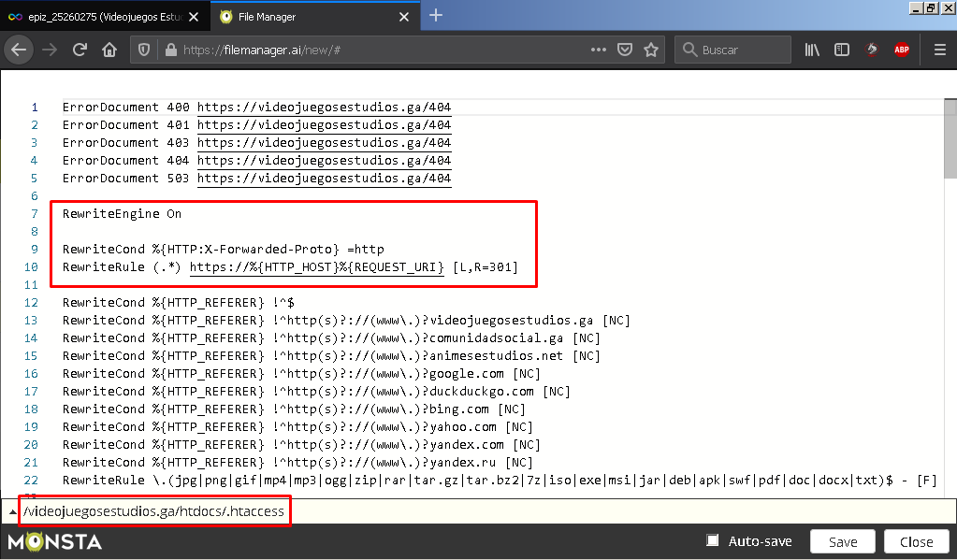The width and height of the screenshot is (957, 560).
Task: Save the .htaccess file
Action: click(x=843, y=541)
